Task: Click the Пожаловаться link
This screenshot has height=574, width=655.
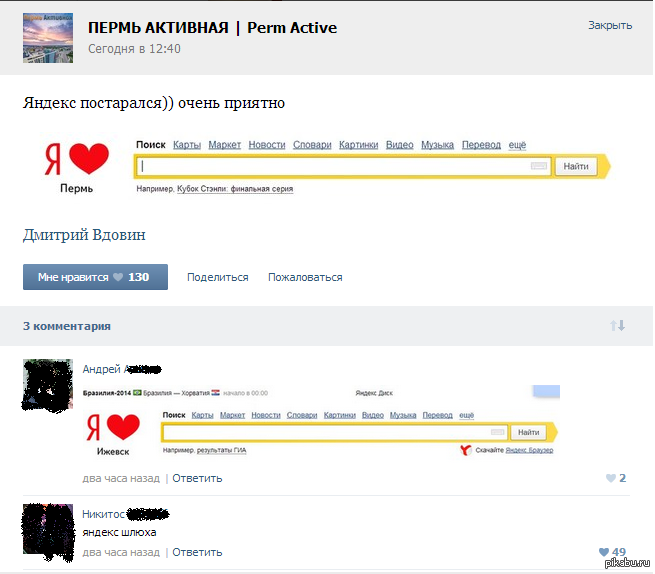Action: click(305, 277)
